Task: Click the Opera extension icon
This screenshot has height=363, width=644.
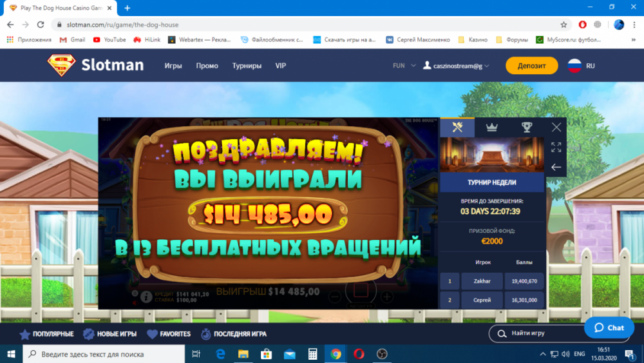Action: (x=582, y=25)
